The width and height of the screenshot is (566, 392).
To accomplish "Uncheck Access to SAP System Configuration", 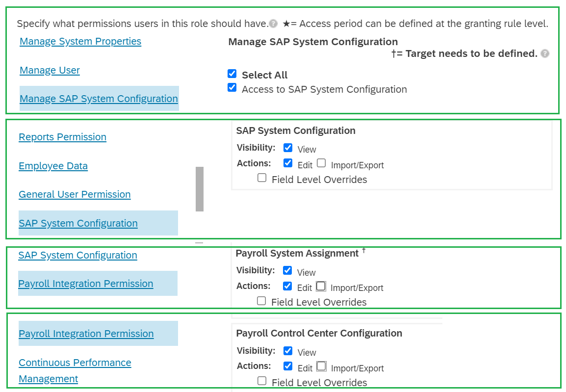I will [x=232, y=88].
